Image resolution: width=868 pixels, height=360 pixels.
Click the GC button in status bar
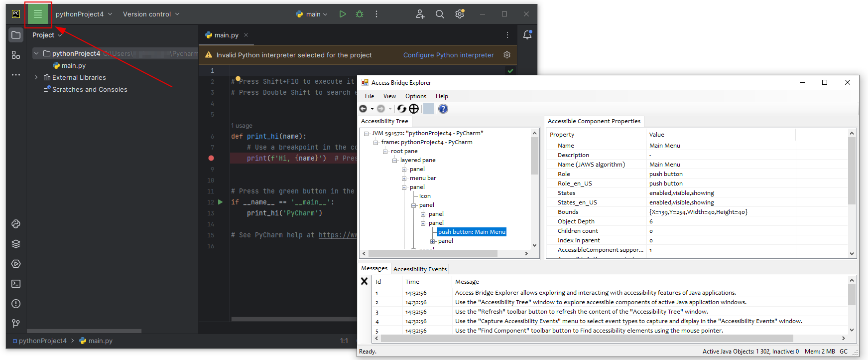point(844,352)
